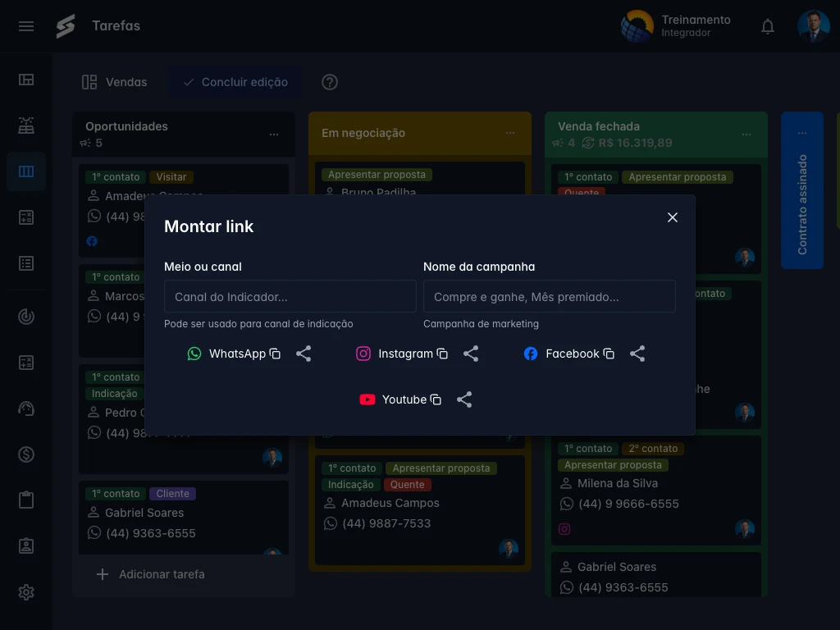This screenshot has height=630, width=840.
Task: Close the Montar link dialog
Action: [x=673, y=217]
